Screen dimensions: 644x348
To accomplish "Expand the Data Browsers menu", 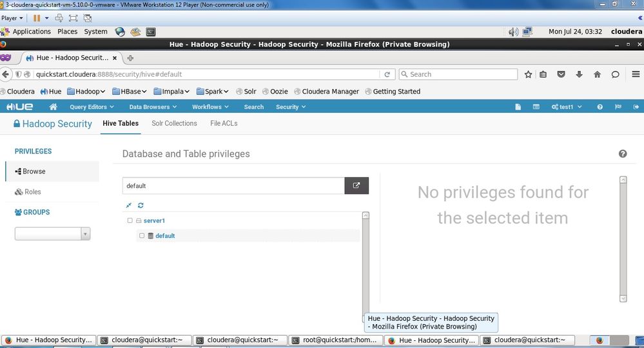I will [x=153, y=107].
